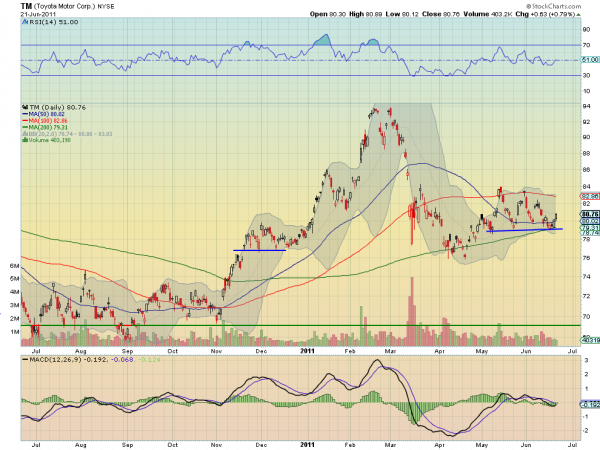Viewport: 600px width, 450px height.
Task: Click the purple -0.068 signal value in MACD header
Action: point(122,360)
